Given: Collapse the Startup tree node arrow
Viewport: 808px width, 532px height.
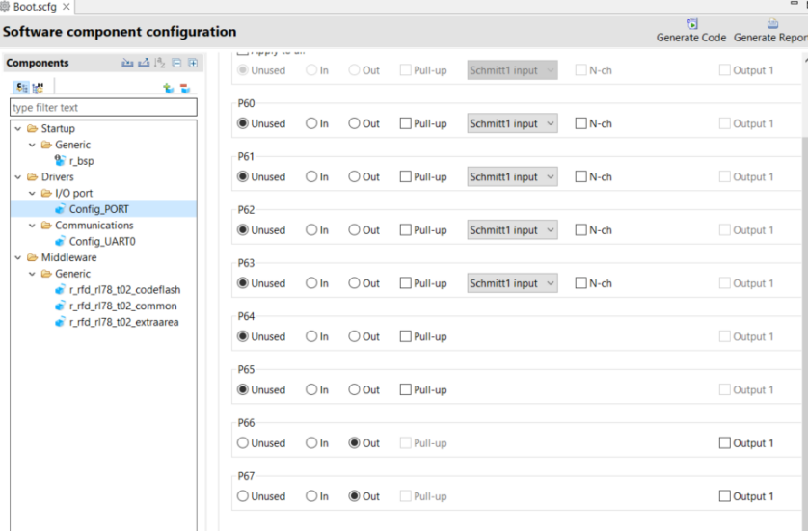Looking at the screenshot, I should (x=18, y=128).
